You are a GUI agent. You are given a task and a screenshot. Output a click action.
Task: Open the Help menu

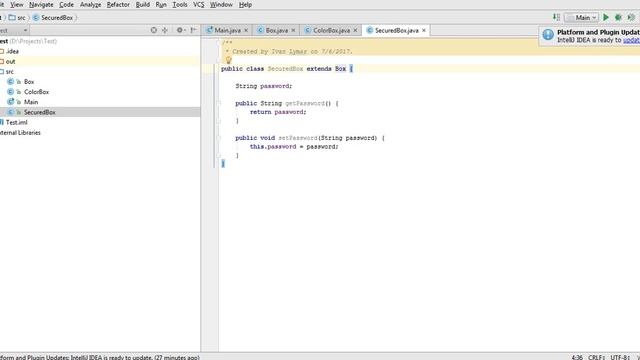245,5
